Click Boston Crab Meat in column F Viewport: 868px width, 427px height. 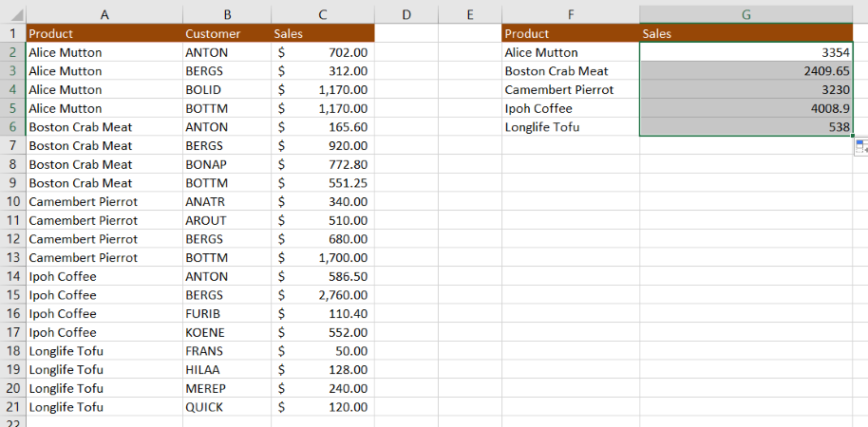(570, 71)
